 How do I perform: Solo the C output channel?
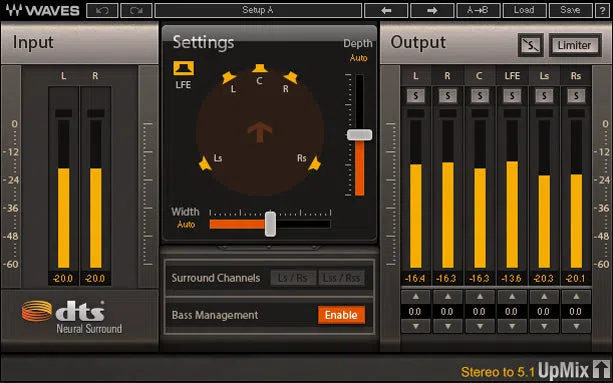[x=480, y=96]
